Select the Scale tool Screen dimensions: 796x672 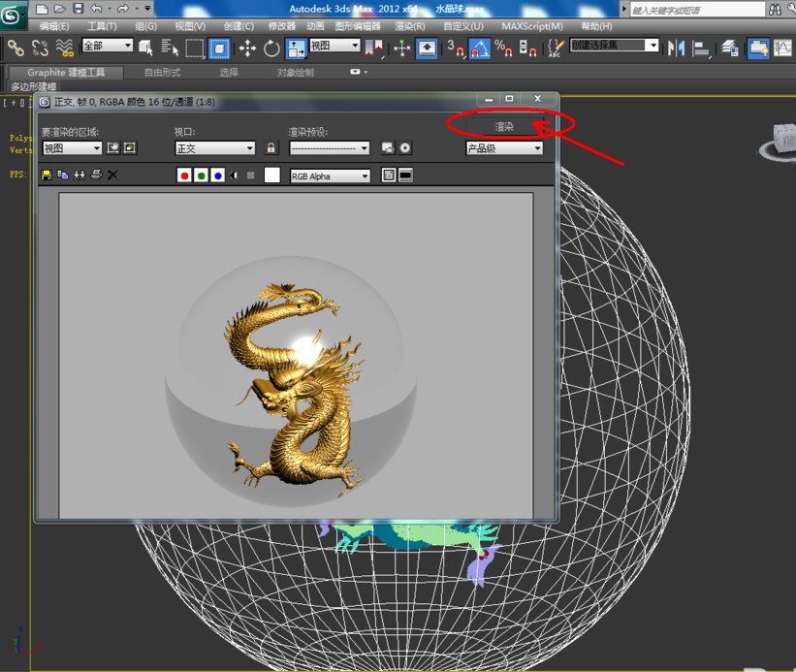click(296, 48)
